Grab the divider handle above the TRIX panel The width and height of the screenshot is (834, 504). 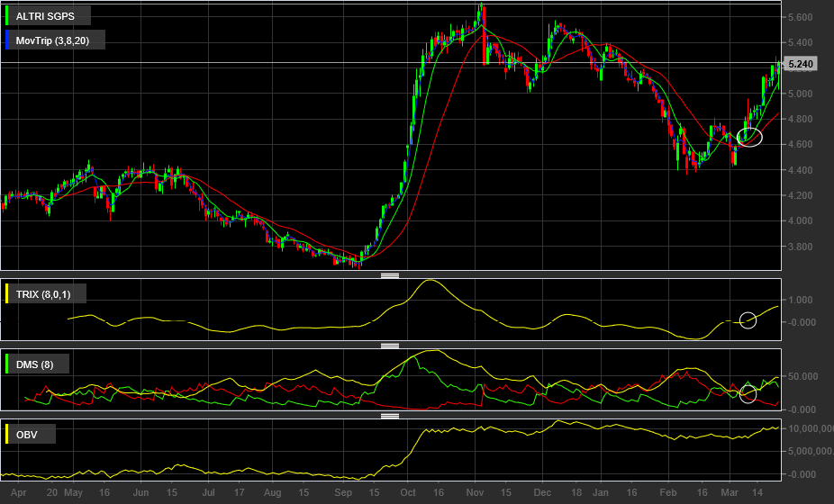pos(390,275)
